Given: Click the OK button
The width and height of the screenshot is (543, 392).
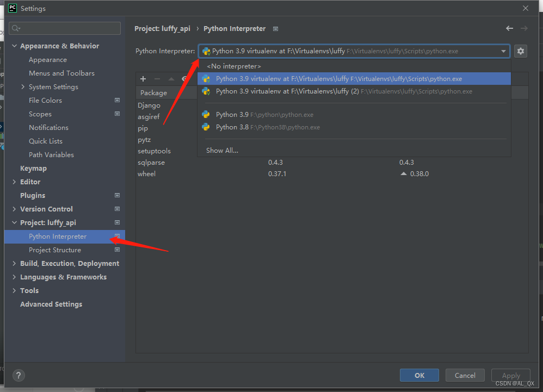Looking at the screenshot, I should coord(419,375).
